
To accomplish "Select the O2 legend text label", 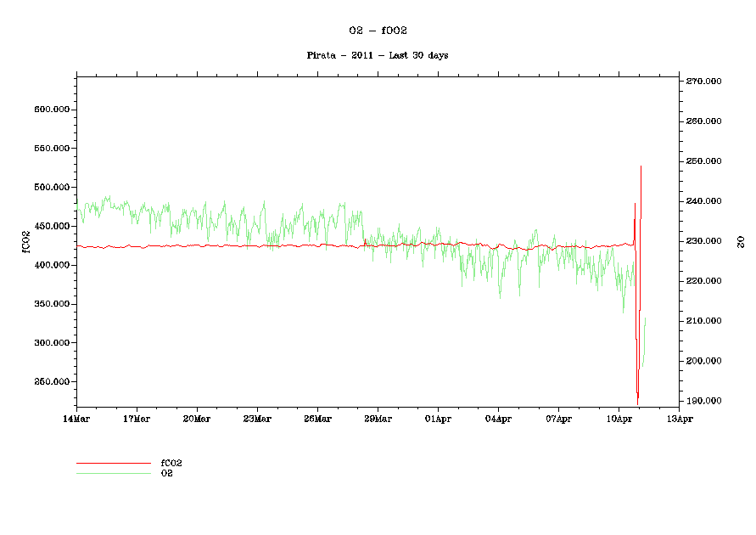I will tap(167, 473).
